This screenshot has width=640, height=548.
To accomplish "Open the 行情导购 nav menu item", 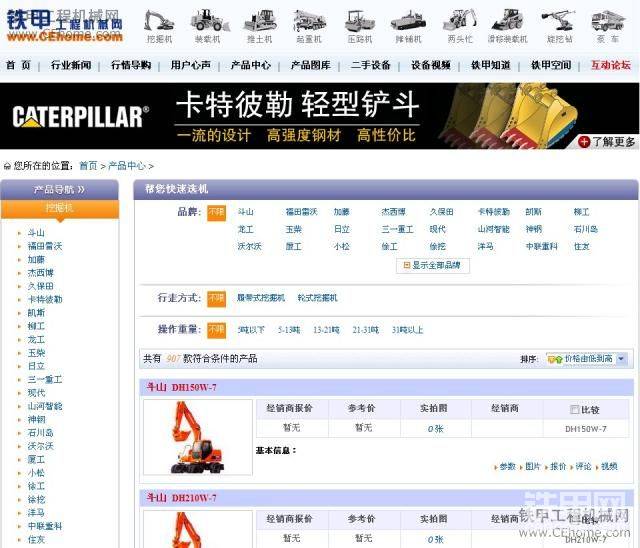I will (131, 65).
